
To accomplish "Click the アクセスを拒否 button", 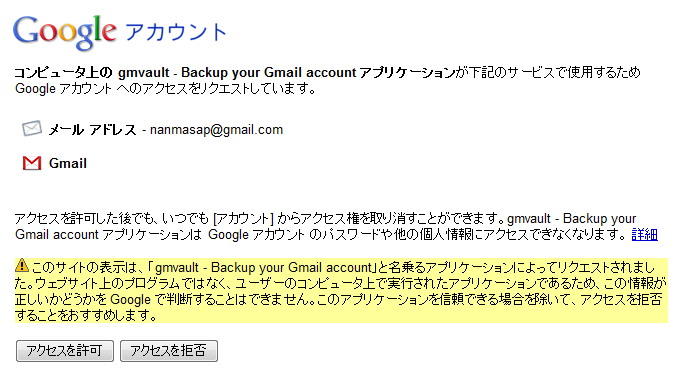I will [169, 351].
